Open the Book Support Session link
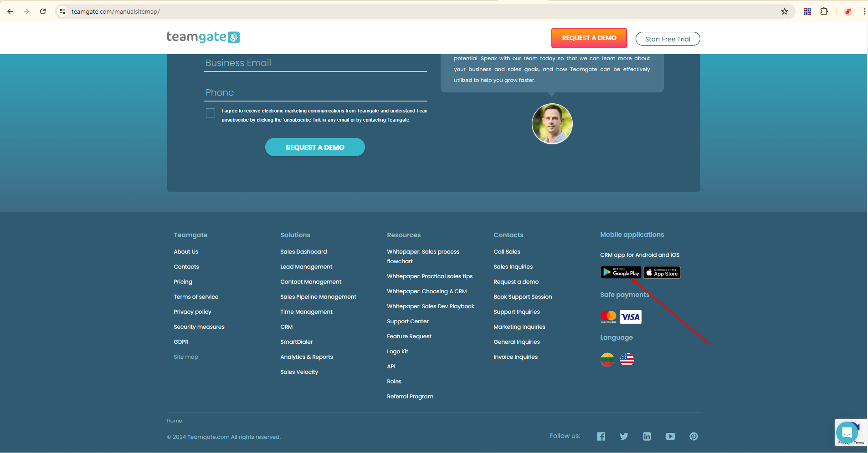The height and width of the screenshot is (453, 868). 523,297
